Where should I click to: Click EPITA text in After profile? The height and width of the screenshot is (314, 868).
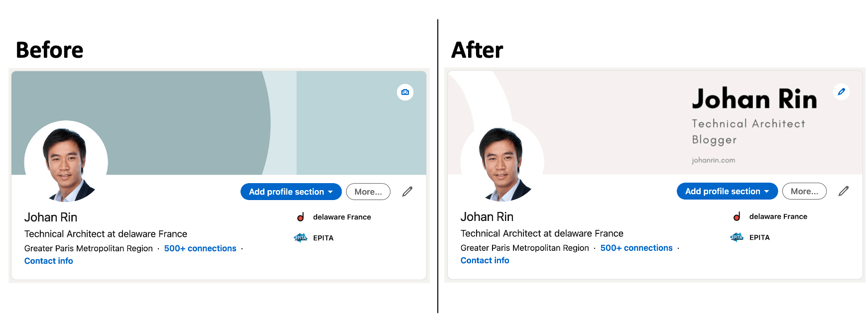759,237
